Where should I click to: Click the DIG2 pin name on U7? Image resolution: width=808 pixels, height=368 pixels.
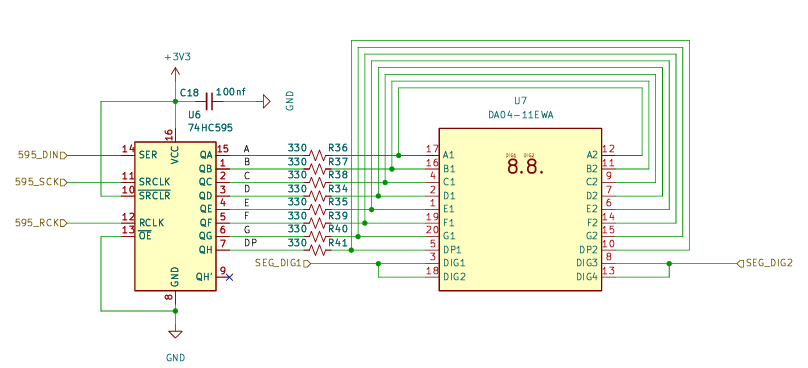[454, 277]
